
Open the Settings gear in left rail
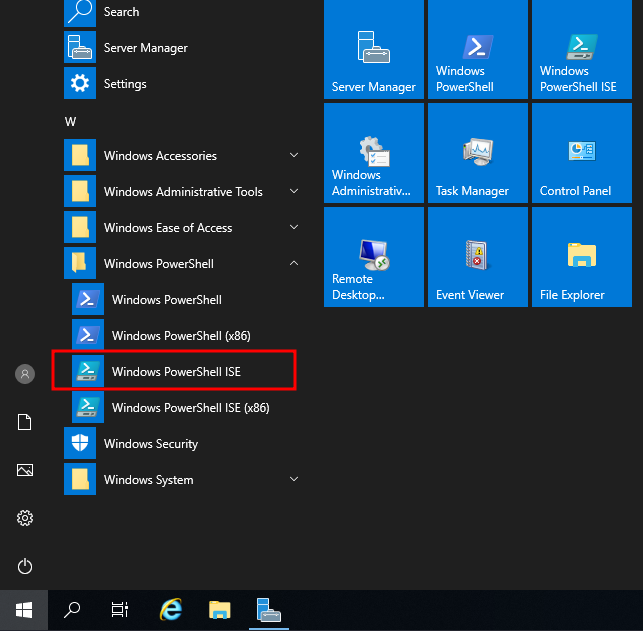[x=25, y=518]
